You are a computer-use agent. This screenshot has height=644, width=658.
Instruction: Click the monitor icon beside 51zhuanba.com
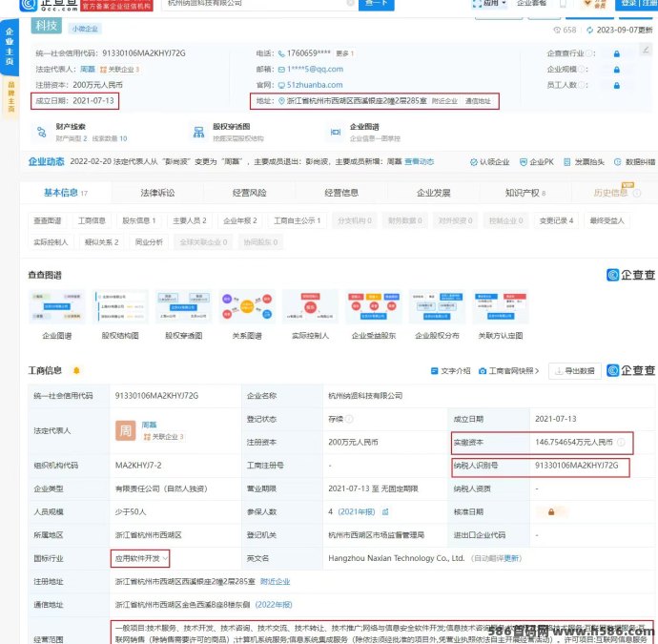[x=281, y=85]
